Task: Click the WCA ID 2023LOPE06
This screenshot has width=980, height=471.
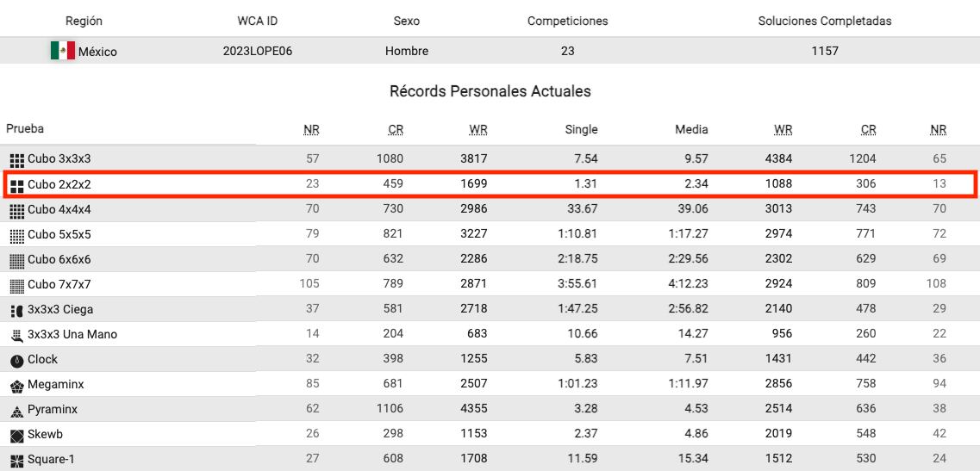Action: click(257, 51)
